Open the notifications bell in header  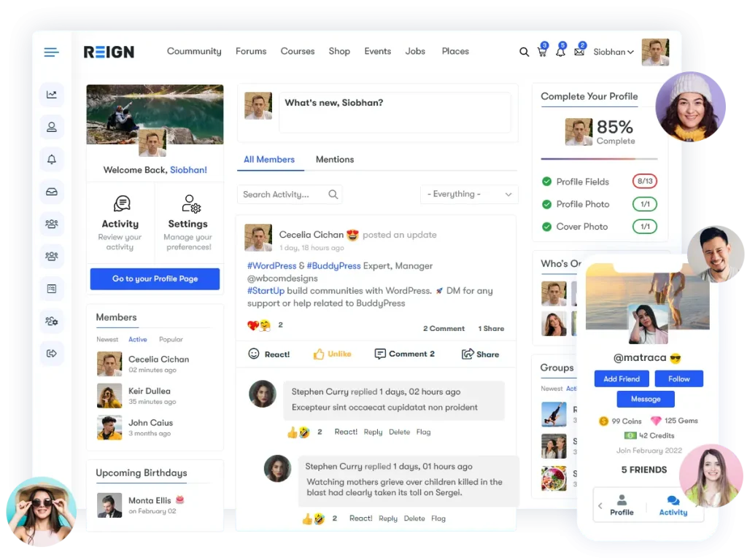point(560,52)
